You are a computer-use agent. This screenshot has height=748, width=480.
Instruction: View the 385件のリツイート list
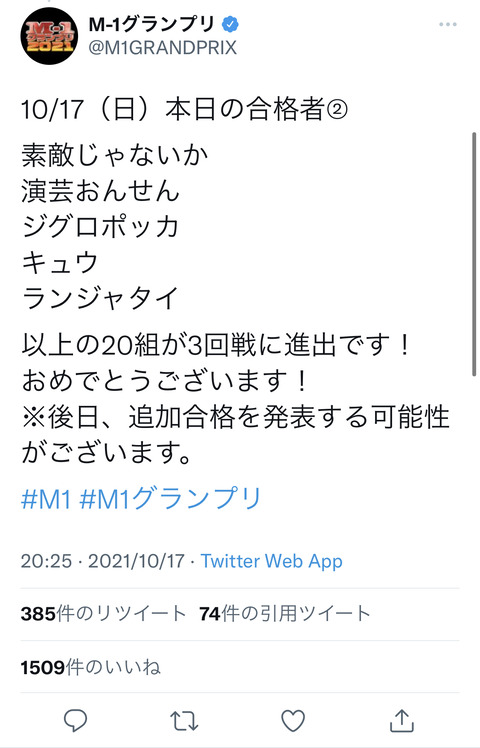pos(103,613)
